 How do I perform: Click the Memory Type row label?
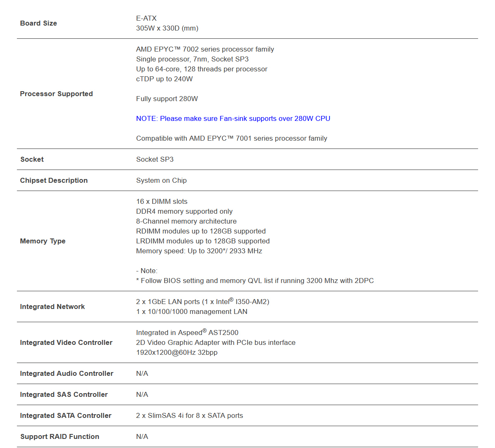[x=42, y=241]
